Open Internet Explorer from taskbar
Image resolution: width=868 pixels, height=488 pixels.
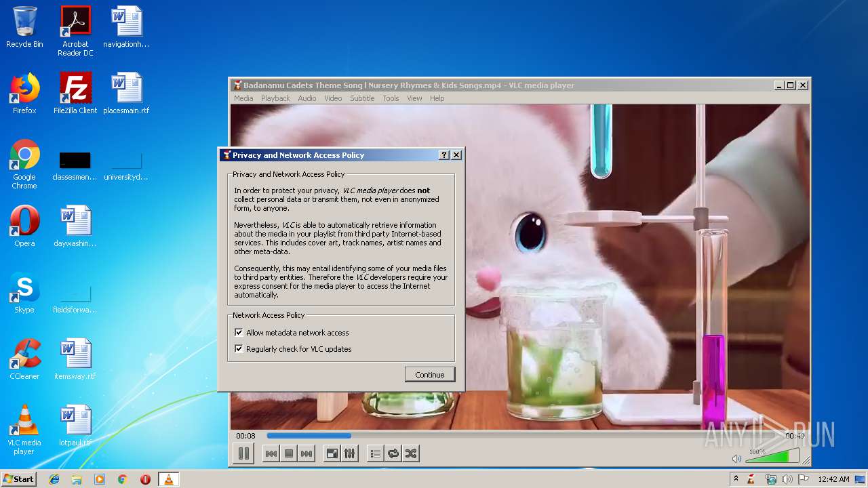(54, 479)
